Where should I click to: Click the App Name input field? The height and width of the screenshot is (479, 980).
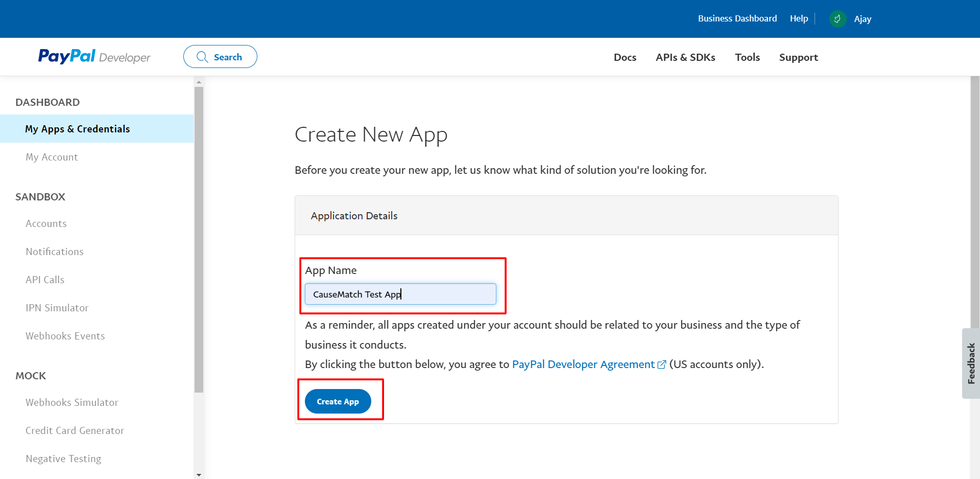(x=400, y=294)
